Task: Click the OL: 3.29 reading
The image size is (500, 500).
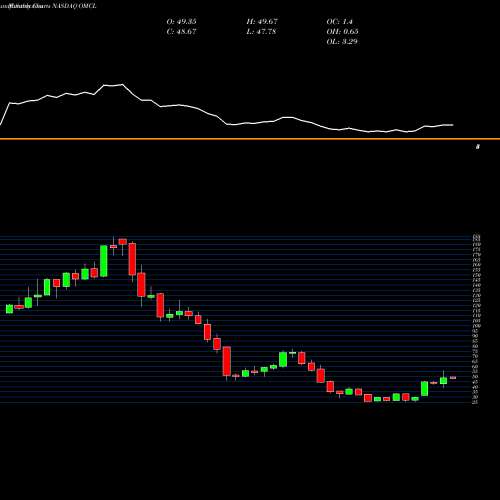Action: [342, 42]
